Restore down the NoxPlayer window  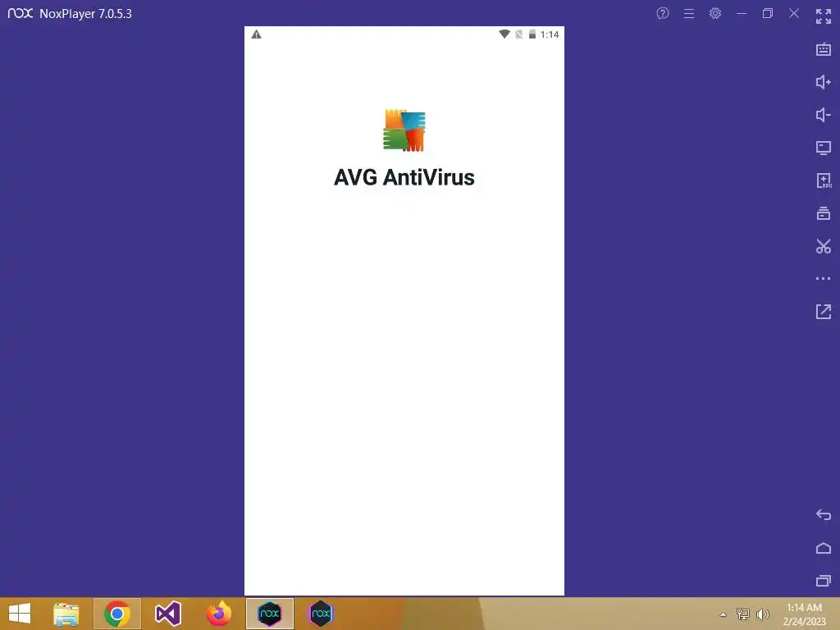768,13
